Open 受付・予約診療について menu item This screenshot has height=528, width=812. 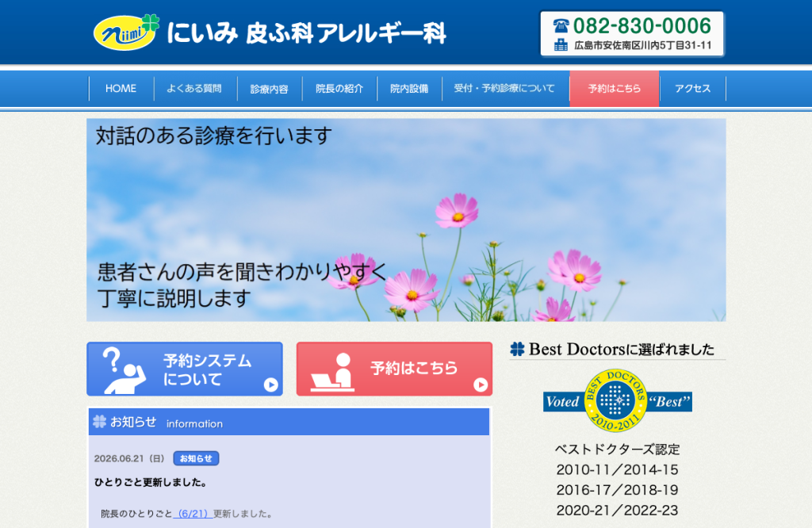[504, 89]
